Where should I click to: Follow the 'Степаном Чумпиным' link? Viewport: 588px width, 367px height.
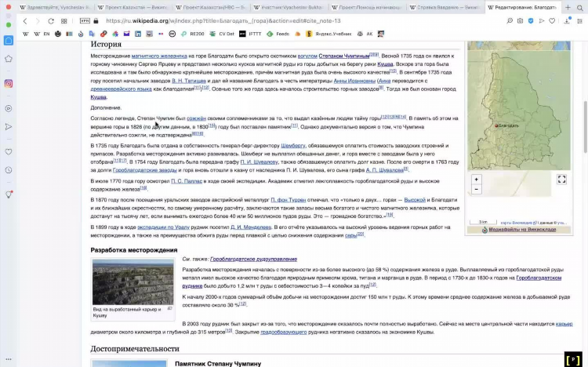[344, 56]
